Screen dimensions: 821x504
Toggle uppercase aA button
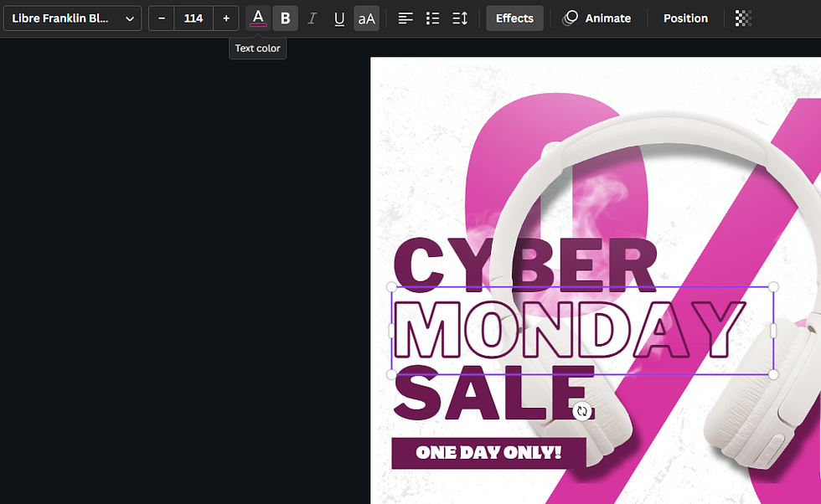pyautogui.click(x=367, y=18)
